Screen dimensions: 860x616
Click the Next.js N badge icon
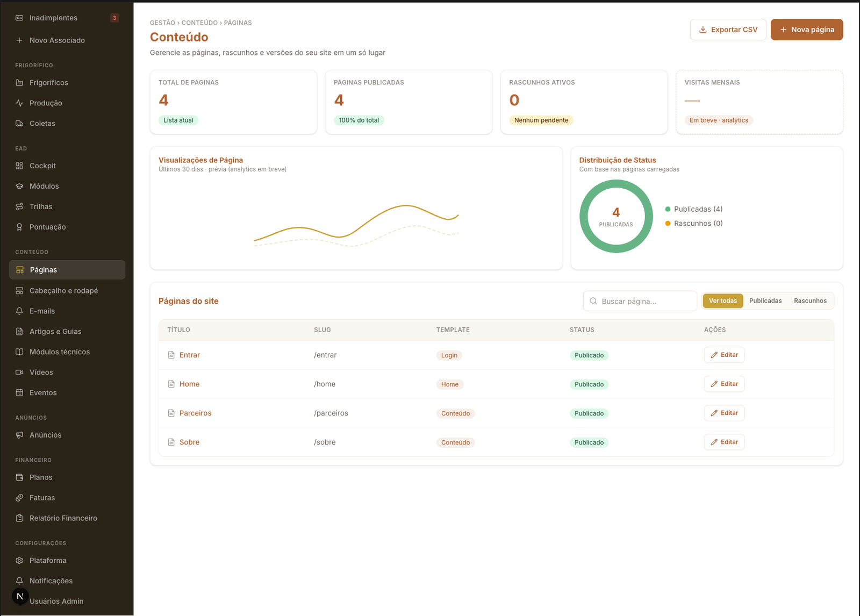[20, 596]
